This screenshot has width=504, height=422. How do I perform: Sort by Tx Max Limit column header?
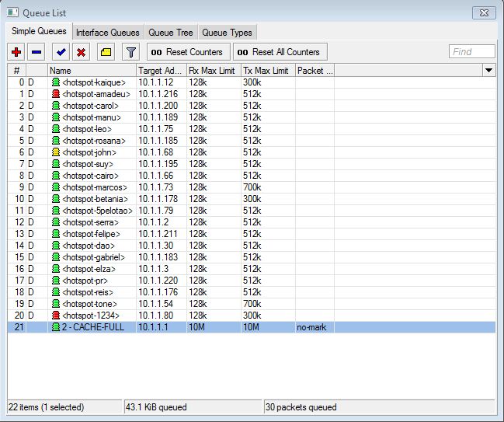click(x=268, y=71)
